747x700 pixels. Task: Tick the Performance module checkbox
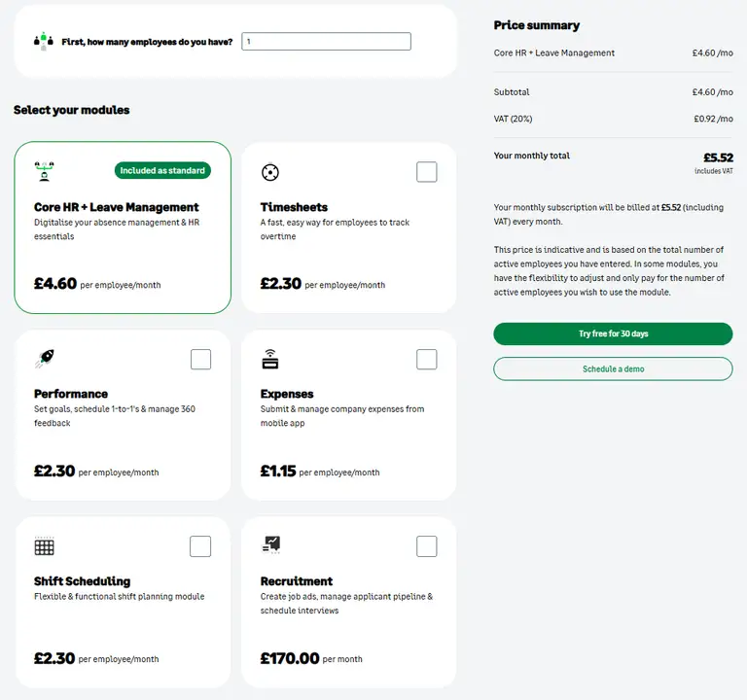click(200, 360)
